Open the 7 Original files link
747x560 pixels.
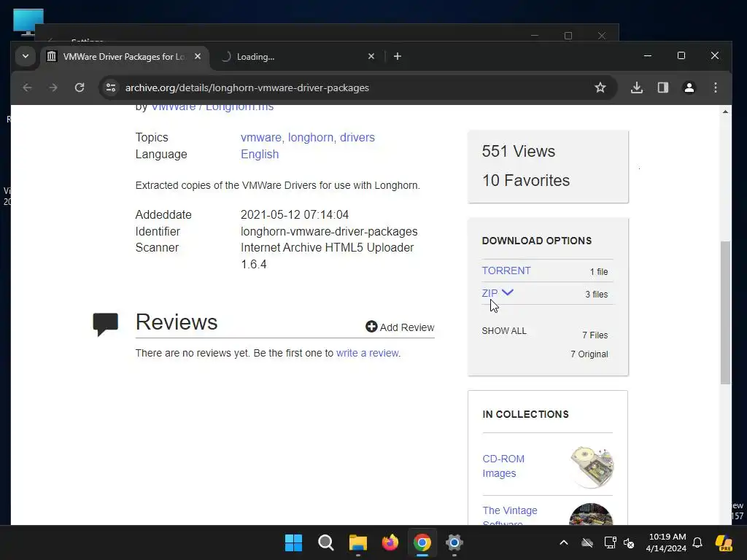589,354
